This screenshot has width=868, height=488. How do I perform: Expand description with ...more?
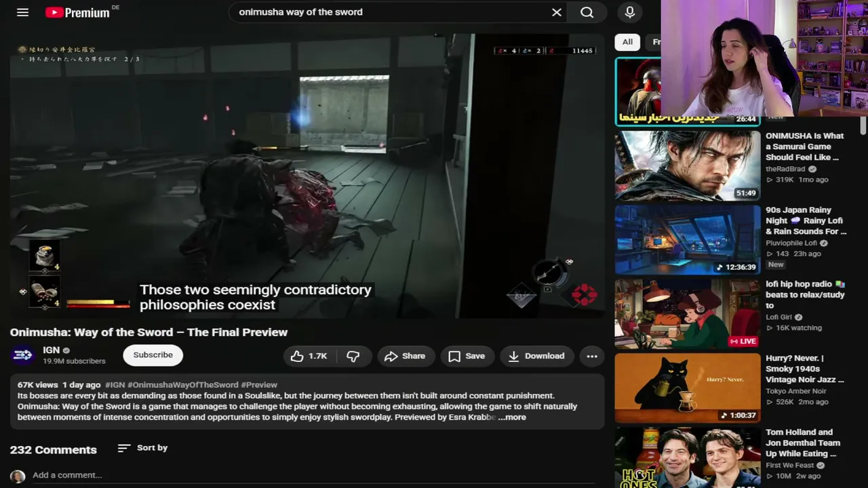click(x=512, y=418)
